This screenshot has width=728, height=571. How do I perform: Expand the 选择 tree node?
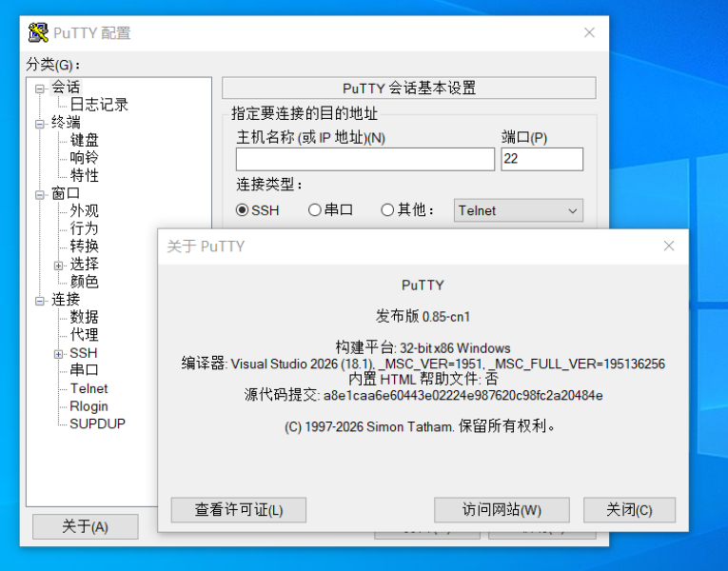click(x=58, y=266)
